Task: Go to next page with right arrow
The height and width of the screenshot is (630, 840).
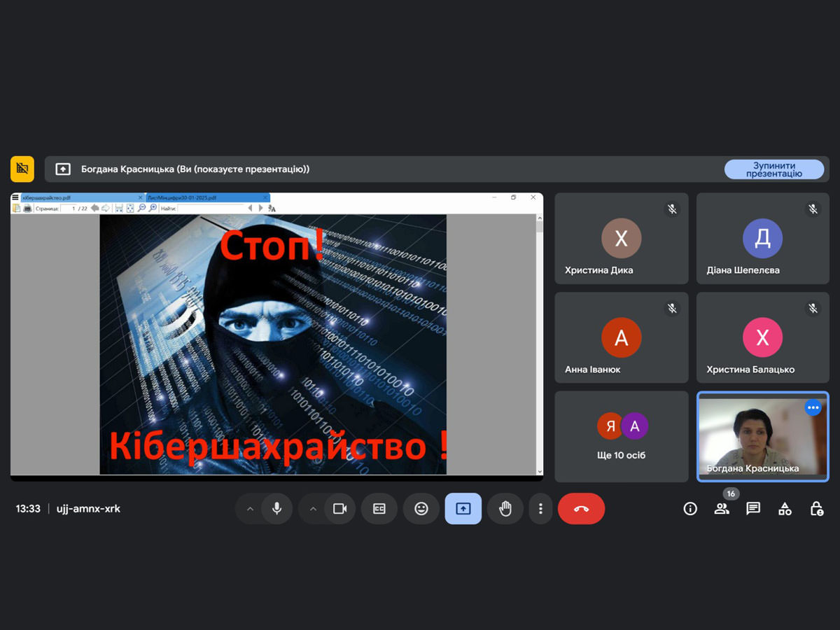Action: 106,208
